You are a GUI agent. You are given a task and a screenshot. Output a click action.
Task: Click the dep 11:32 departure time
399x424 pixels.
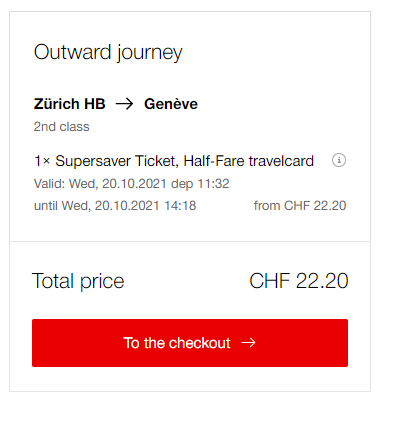pyautogui.click(x=200, y=184)
